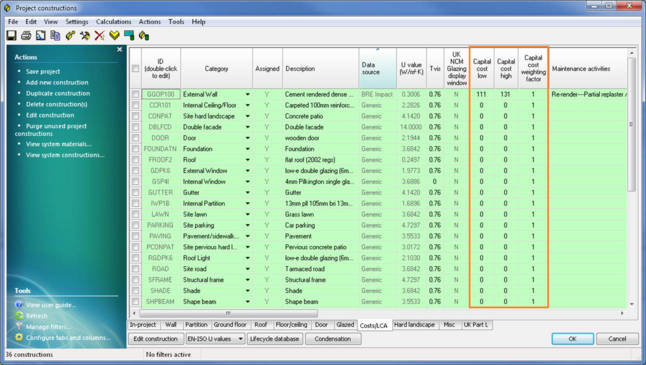Click the Add new construction link

coord(57,82)
